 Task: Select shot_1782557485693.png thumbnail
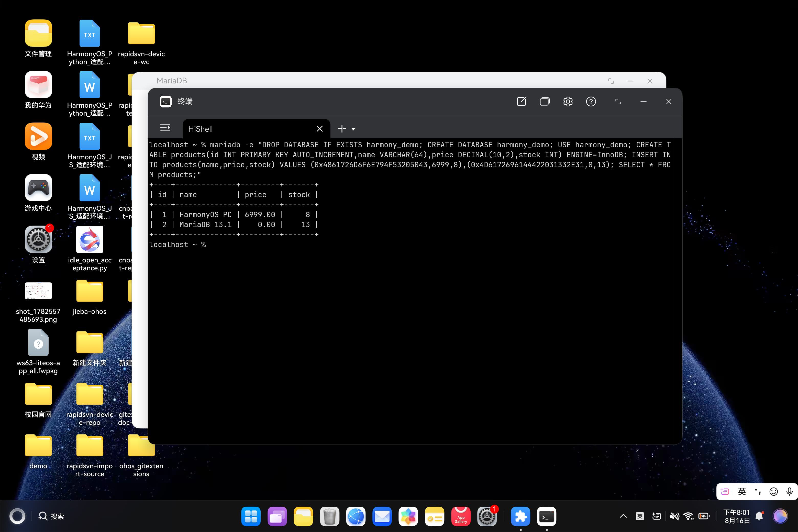point(38,302)
